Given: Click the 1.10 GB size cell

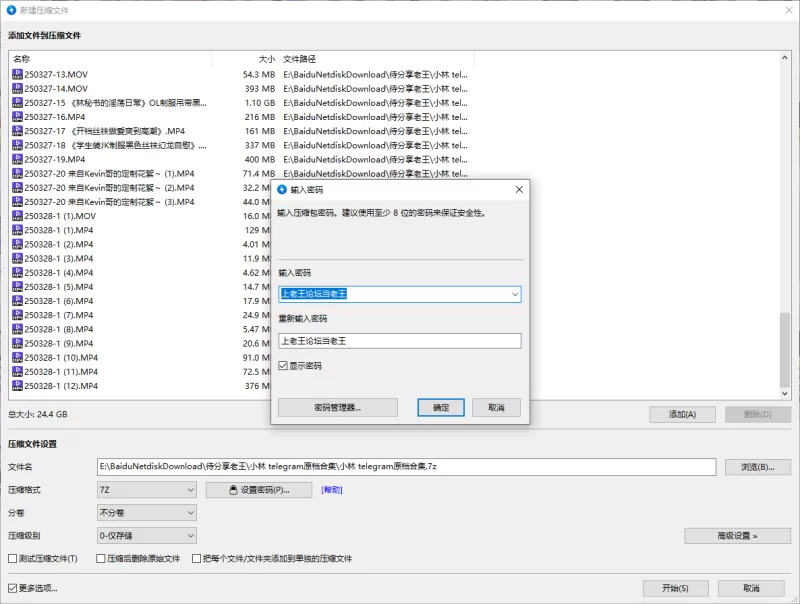Looking at the screenshot, I should pyautogui.click(x=260, y=103).
